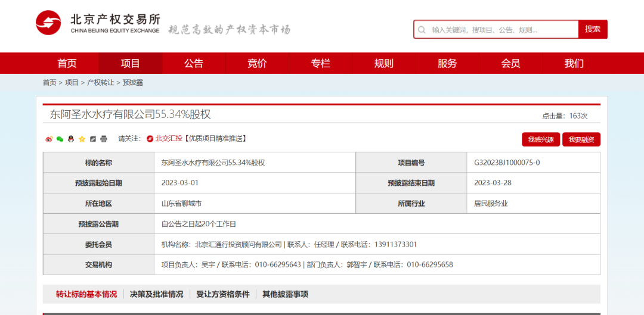Click the 预披露结束日期 header cell
Image resolution: width=644 pixels, height=315 pixels.
411,183
